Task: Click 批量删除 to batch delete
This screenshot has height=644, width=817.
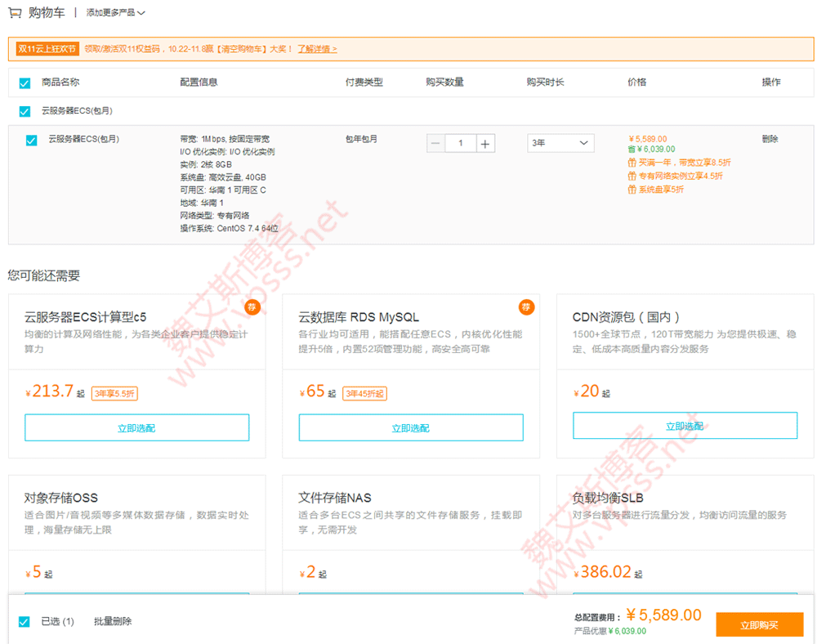Action: pos(113,621)
